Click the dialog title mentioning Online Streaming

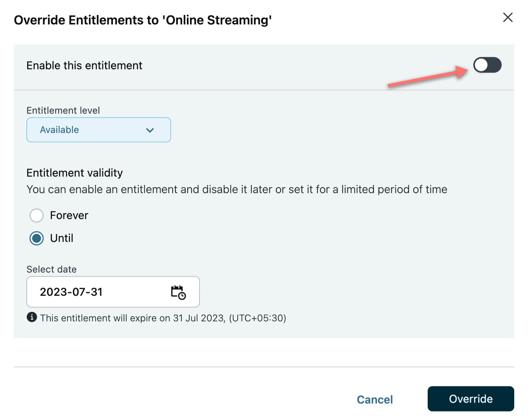(143, 20)
